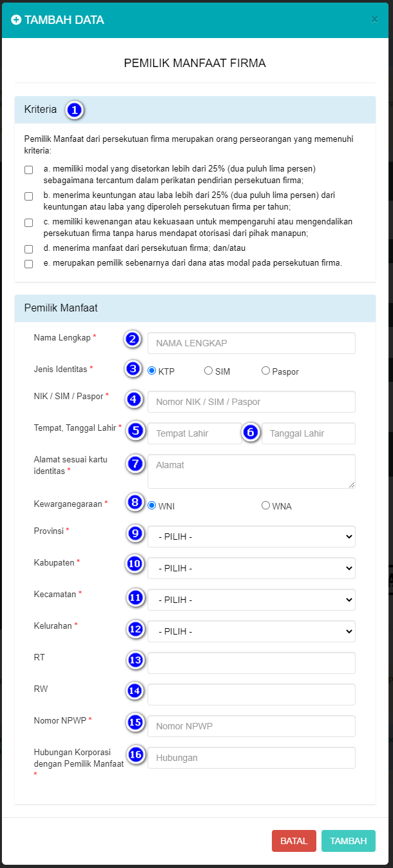Focus the Nama Lengkap input field
Image resolution: width=393 pixels, height=868 pixels.
[251, 343]
